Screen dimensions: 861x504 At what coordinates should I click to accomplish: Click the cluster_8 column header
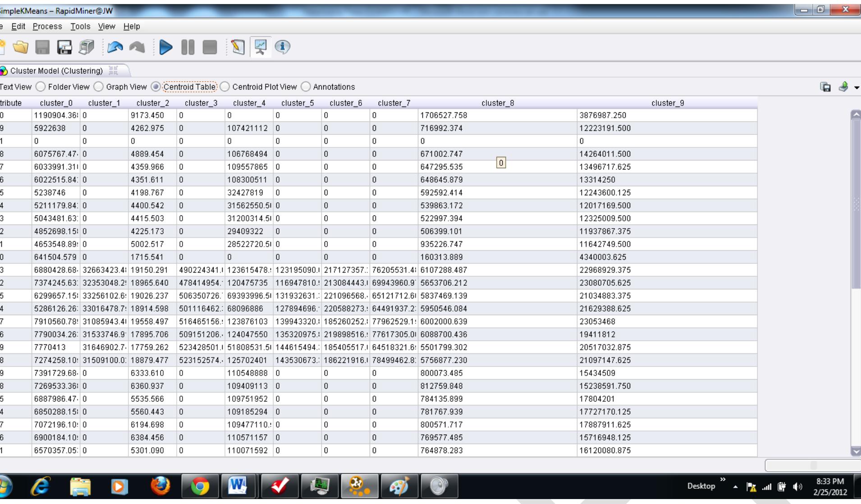497,103
